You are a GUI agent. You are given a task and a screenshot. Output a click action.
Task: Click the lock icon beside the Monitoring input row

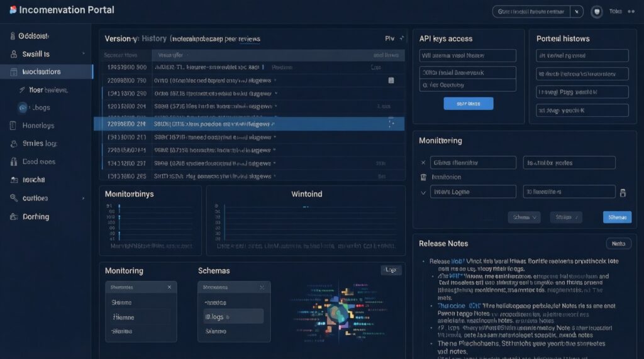click(x=623, y=192)
